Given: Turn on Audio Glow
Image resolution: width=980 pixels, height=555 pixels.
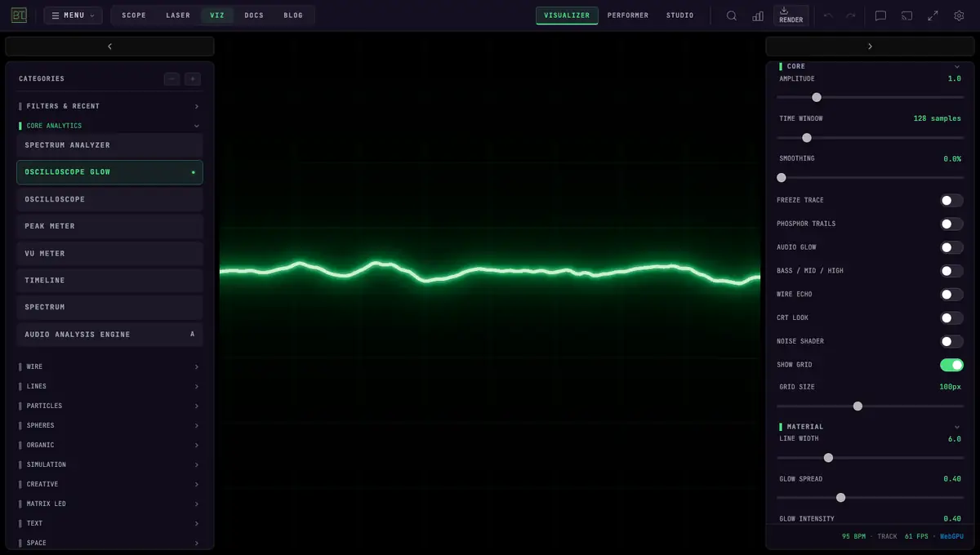Looking at the screenshot, I should [951, 247].
